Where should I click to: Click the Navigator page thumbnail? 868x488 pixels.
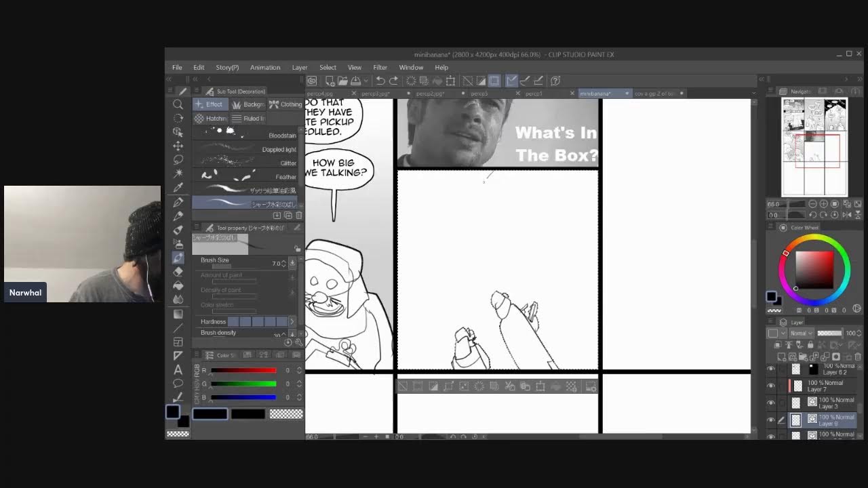pyautogui.click(x=814, y=146)
